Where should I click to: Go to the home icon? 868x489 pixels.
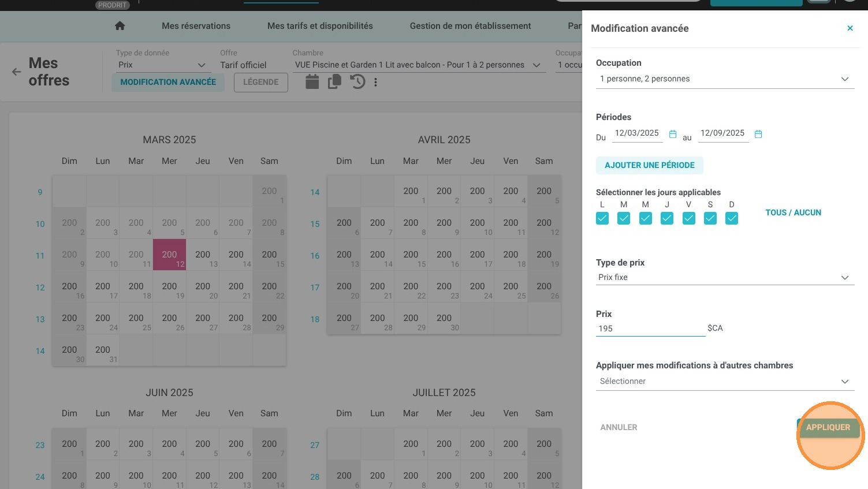(120, 26)
